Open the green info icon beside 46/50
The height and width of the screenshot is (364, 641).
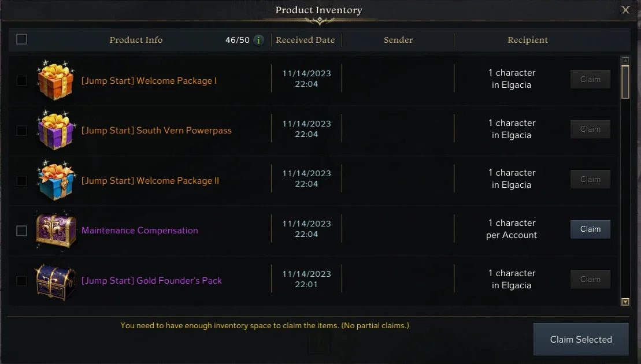coord(258,40)
